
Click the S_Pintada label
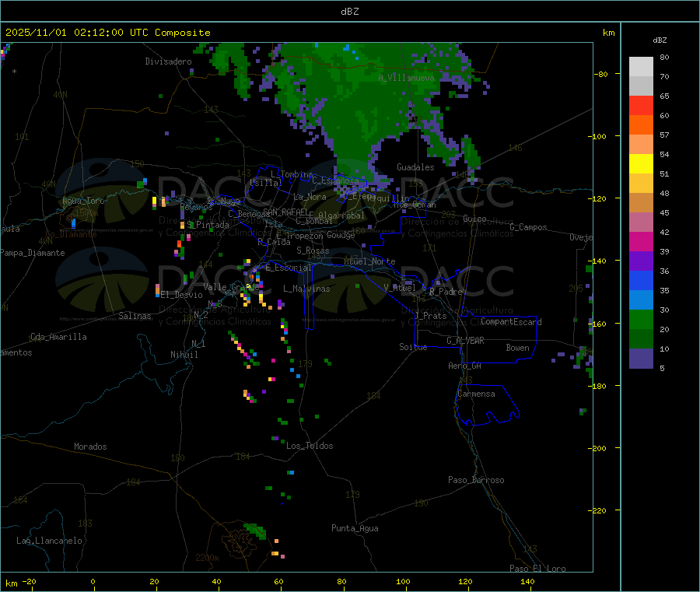pyautogui.click(x=208, y=225)
